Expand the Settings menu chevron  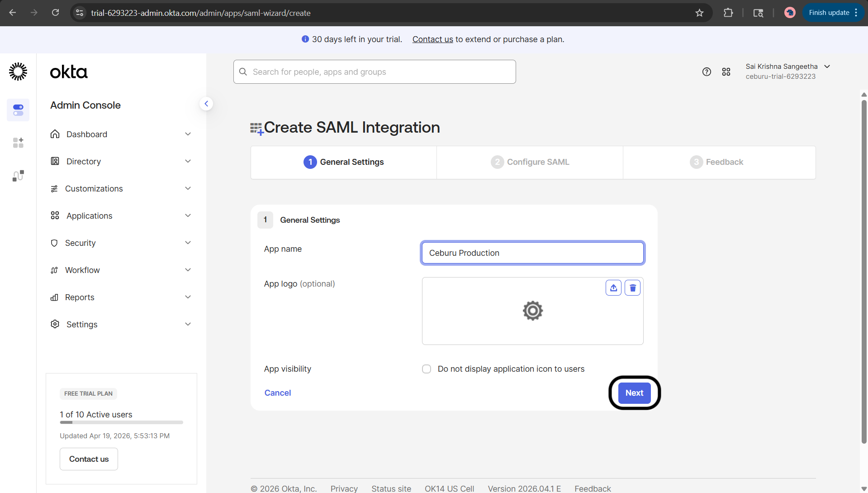188,324
